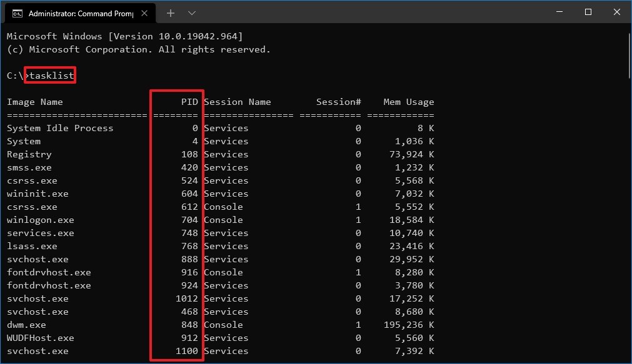Image resolution: width=632 pixels, height=364 pixels.
Task: Close the Administrator Command Prompt tab
Action: point(144,12)
